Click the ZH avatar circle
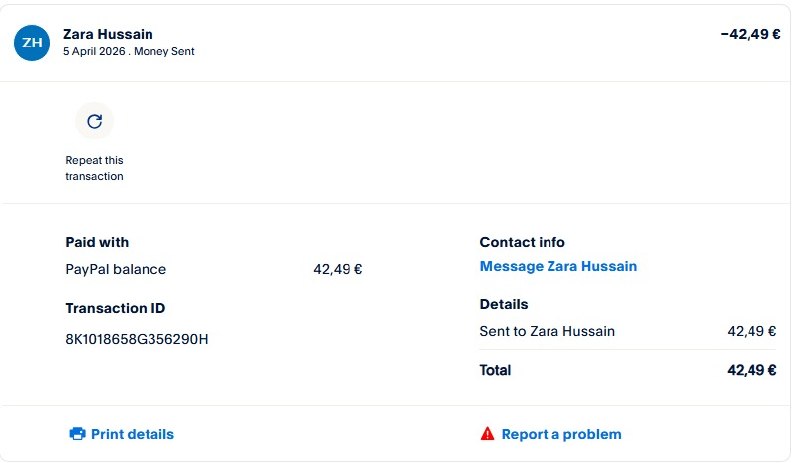This screenshot has width=800, height=463. click(x=31, y=42)
